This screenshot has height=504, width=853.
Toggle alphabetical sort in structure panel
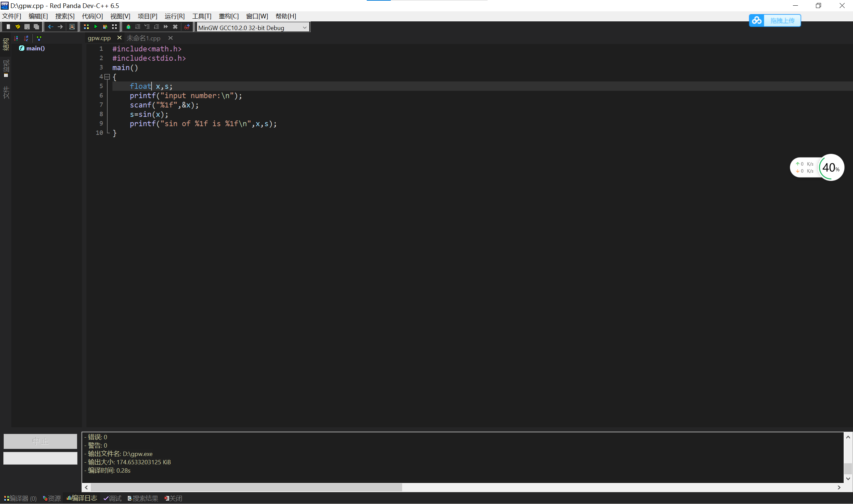(x=26, y=38)
